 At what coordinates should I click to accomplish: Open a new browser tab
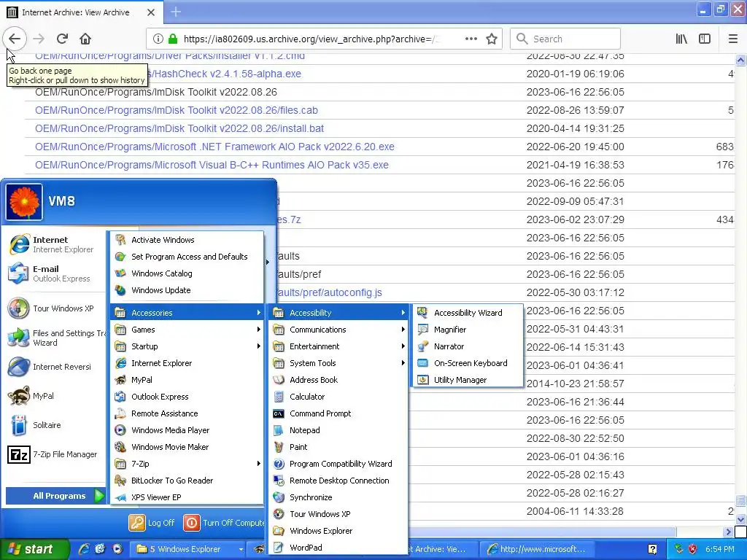pyautogui.click(x=176, y=12)
